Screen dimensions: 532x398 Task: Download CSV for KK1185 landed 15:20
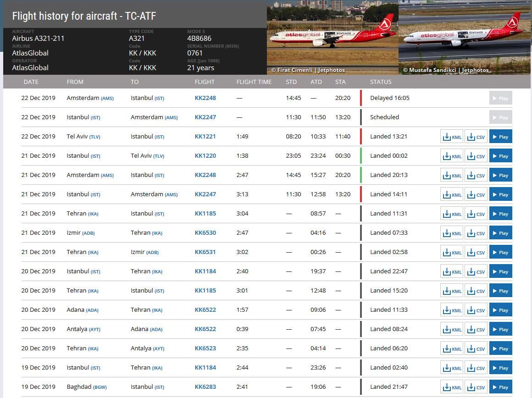[x=476, y=291]
